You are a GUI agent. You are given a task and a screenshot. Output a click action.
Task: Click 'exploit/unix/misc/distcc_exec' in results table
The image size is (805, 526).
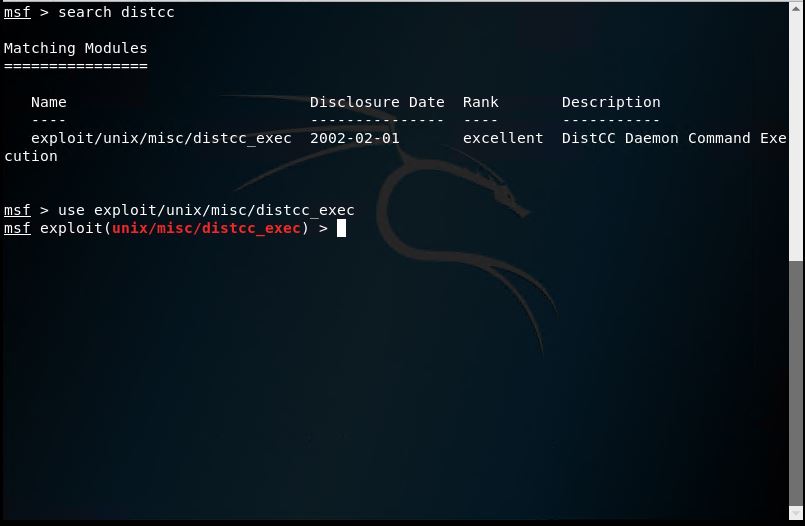(x=161, y=139)
